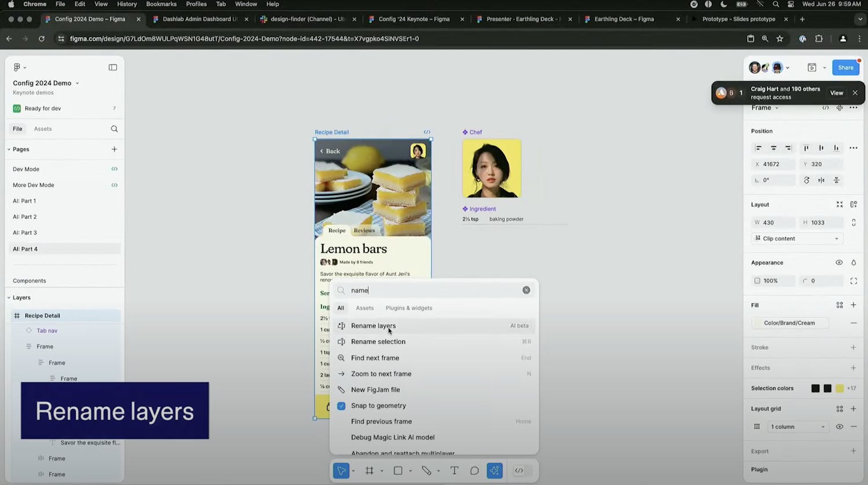Choose Rename layers from the results
The height and width of the screenshot is (485, 868).
tap(373, 326)
